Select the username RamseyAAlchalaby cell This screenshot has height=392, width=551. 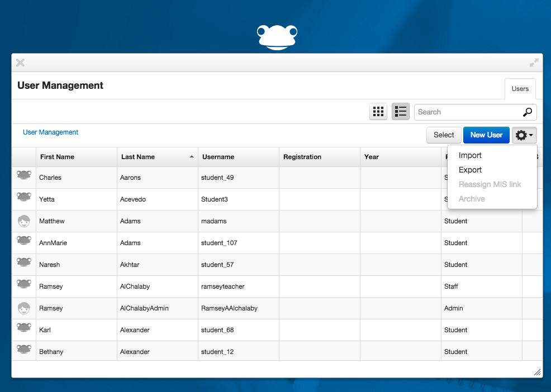(x=239, y=308)
